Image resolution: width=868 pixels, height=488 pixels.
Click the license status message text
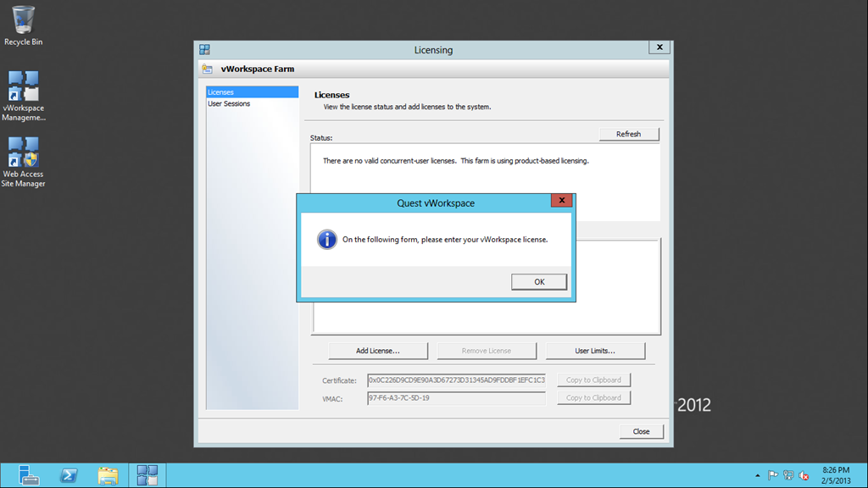coord(455,161)
